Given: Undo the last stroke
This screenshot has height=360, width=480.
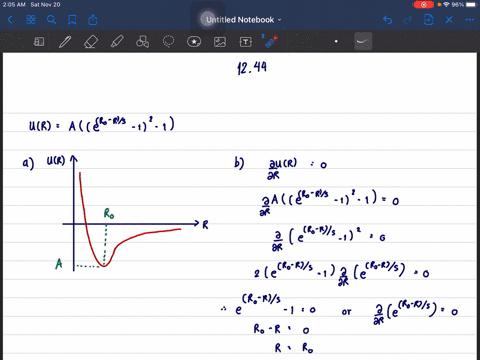Looking at the screenshot, I should [387, 20].
